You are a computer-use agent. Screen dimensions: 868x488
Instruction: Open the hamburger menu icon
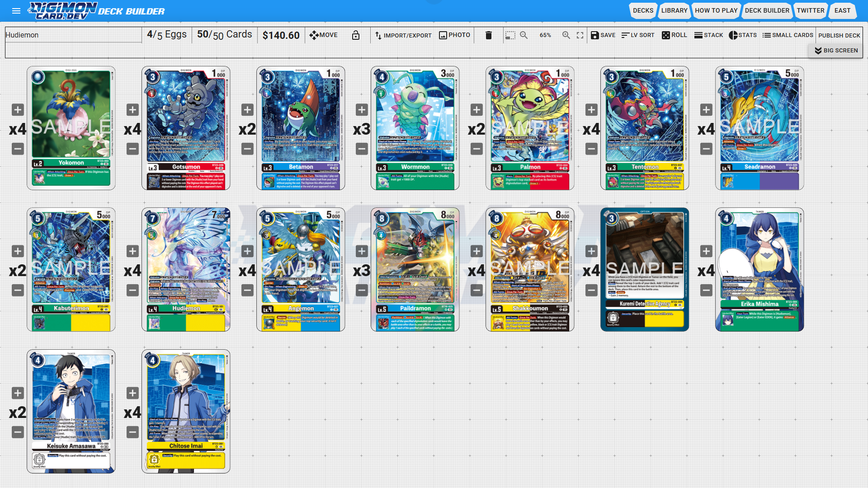tap(16, 11)
